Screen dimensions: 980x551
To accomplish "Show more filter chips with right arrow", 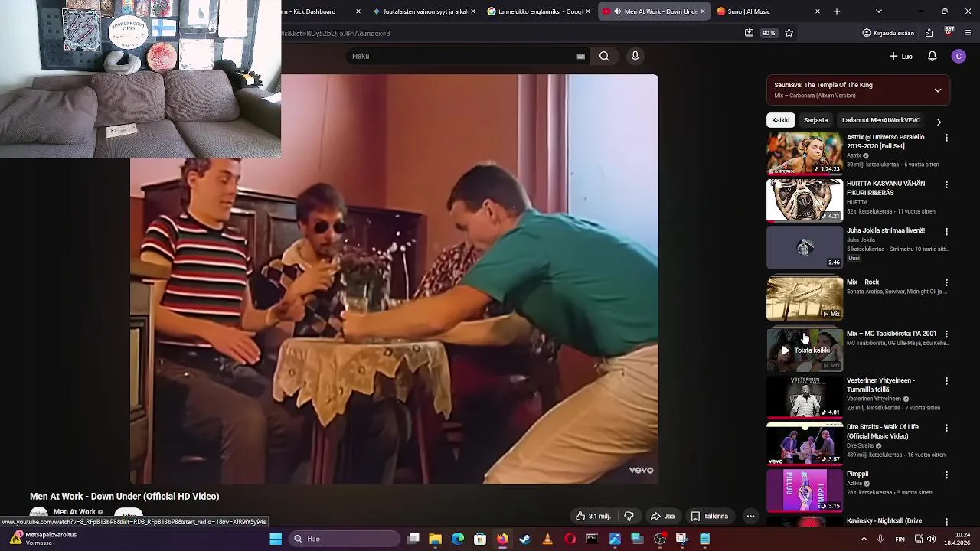I will pos(939,121).
